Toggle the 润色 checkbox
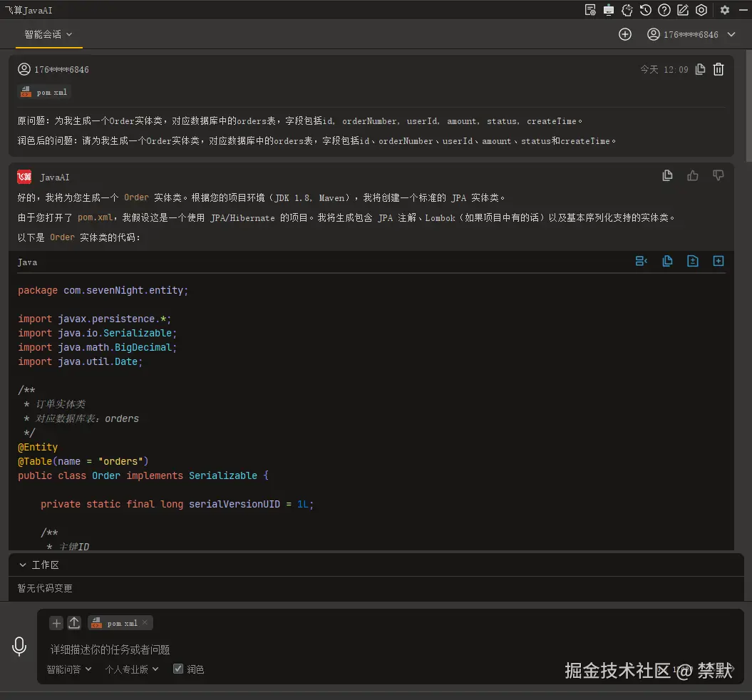 tap(178, 669)
